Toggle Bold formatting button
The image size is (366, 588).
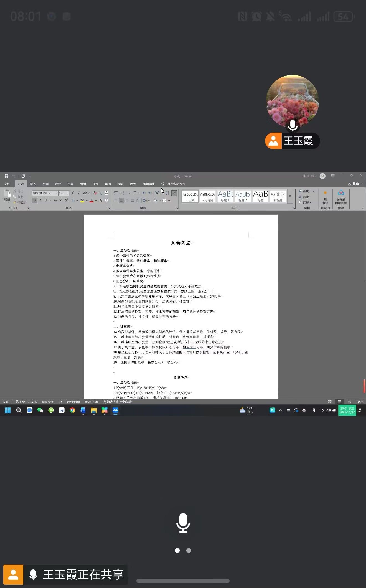pyautogui.click(x=35, y=201)
